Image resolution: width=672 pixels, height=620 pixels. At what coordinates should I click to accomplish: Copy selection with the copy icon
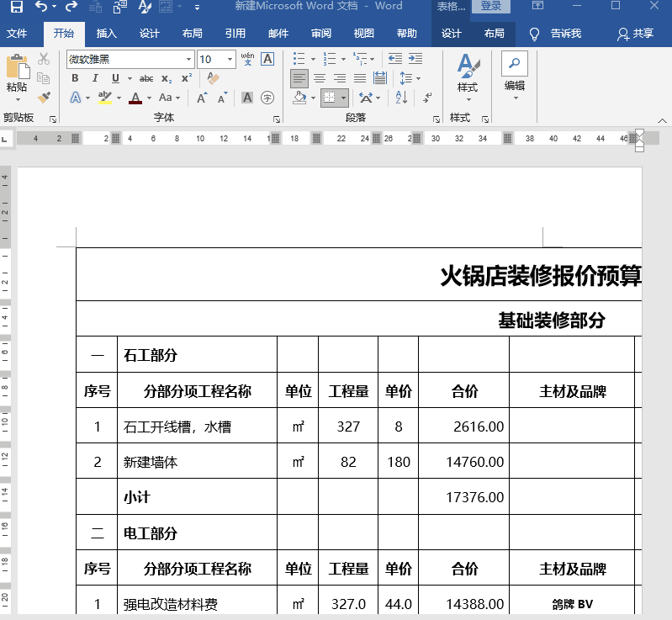tap(43, 78)
